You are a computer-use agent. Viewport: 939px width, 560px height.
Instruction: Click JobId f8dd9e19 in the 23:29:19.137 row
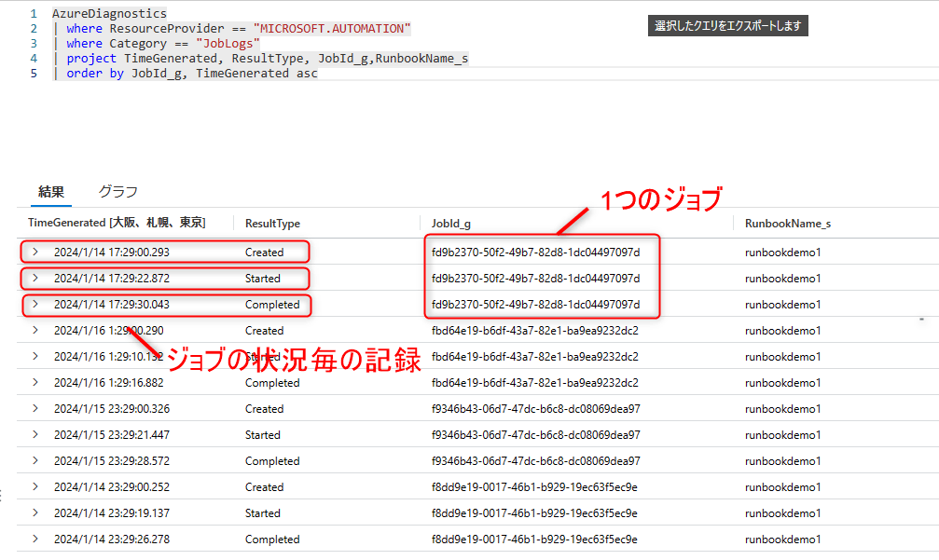tap(534, 512)
